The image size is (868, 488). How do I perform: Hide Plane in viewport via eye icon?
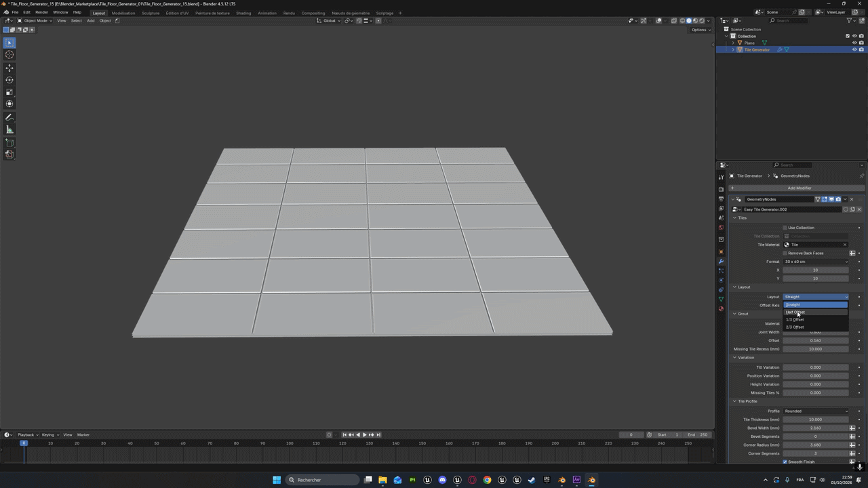pos(854,43)
